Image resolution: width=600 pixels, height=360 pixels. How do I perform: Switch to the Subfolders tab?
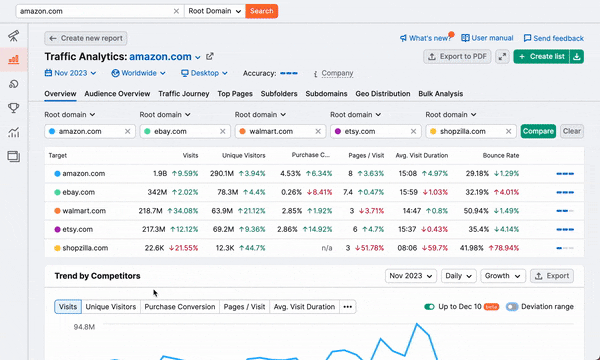click(x=279, y=94)
